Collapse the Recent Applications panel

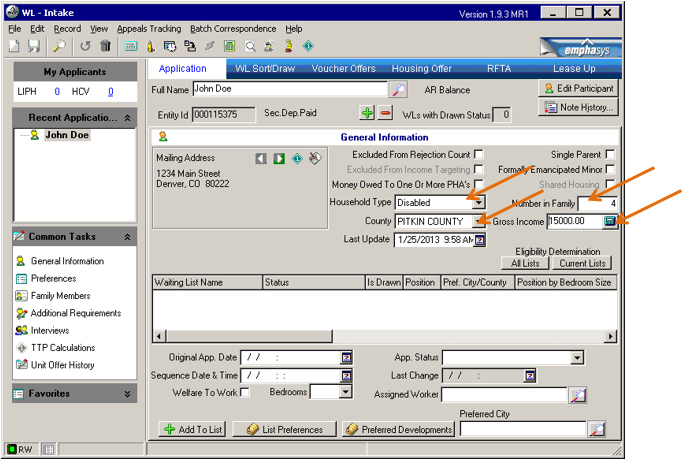point(127,118)
